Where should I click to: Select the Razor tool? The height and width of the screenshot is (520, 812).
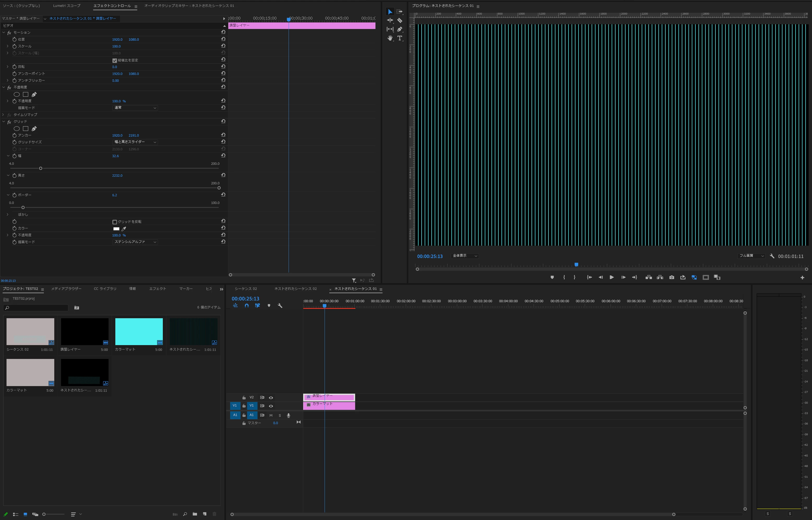pyautogui.click(x=399, y=21)
